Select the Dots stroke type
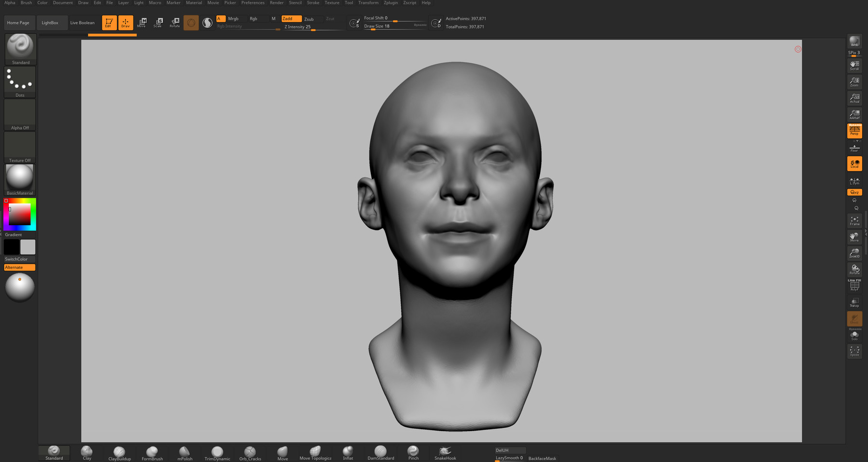The width and height of the screenshot is (868, 462). pos(19,80)
